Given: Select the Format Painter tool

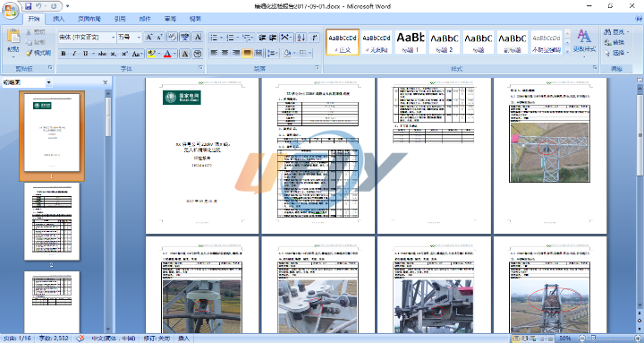Looking at the screenshot, I should coord(38,53).
